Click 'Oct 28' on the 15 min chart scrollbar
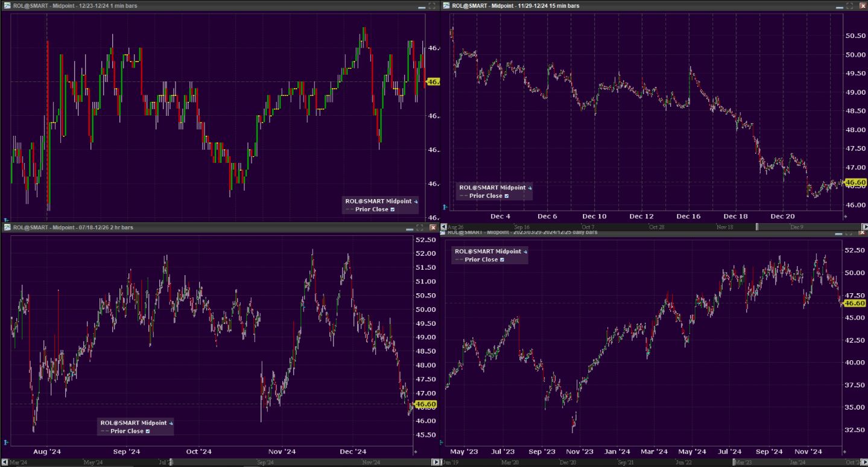868x467 pixels. [x=656, y=227]
